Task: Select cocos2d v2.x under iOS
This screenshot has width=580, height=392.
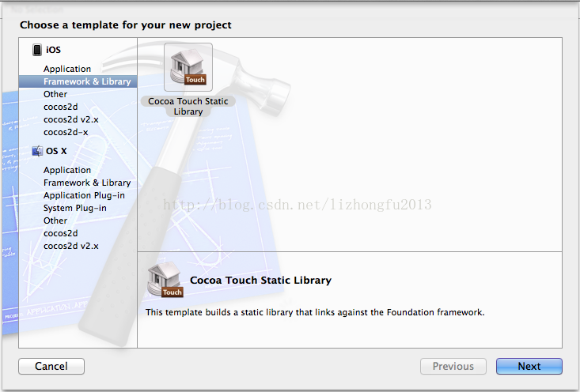Action: pyautogui.click(x=70, y=119)
